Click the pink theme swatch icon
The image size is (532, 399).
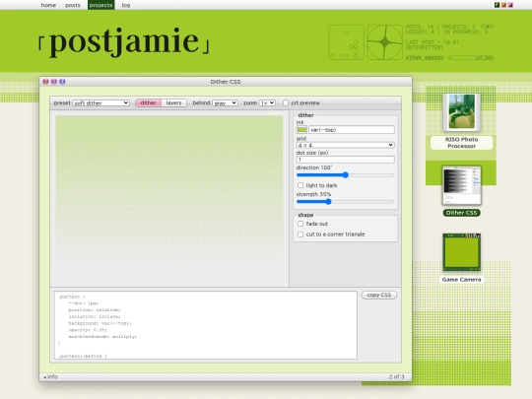[x=510, y=5]
